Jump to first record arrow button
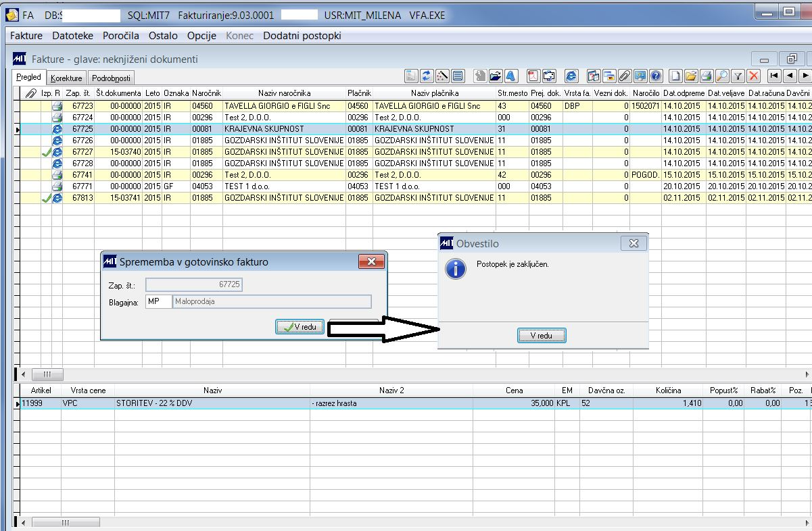 pos(774,76)
